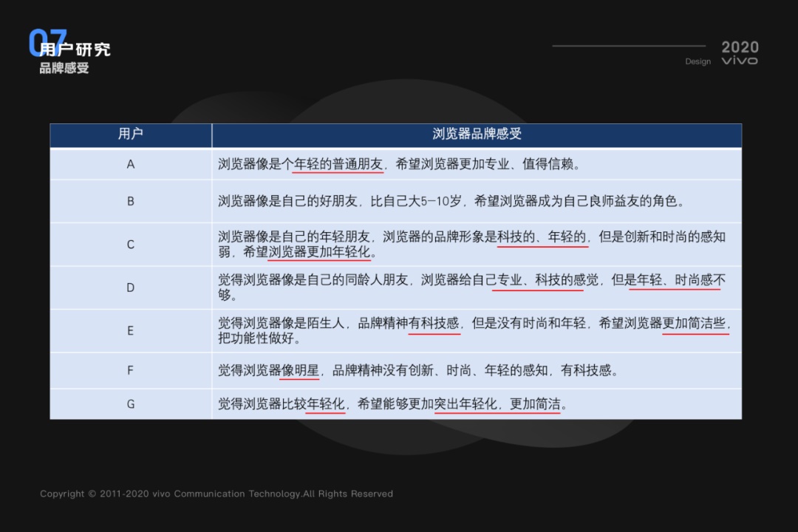Select user D's feedback cell
Image resolution: width=798 pixels, height=532 pixels.
pyautogui.click(x=473, y=285)
